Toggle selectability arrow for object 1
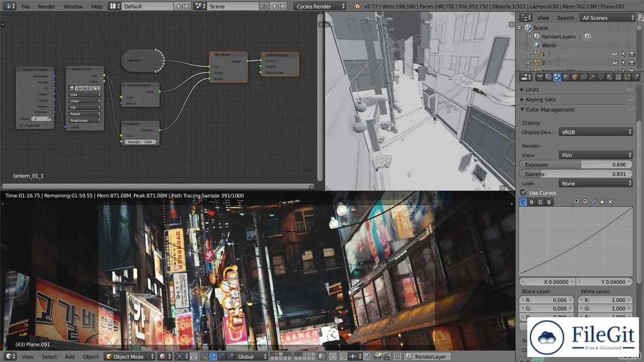Image resolution: width=644 pixels, height=362 pixels. (623, 54)
